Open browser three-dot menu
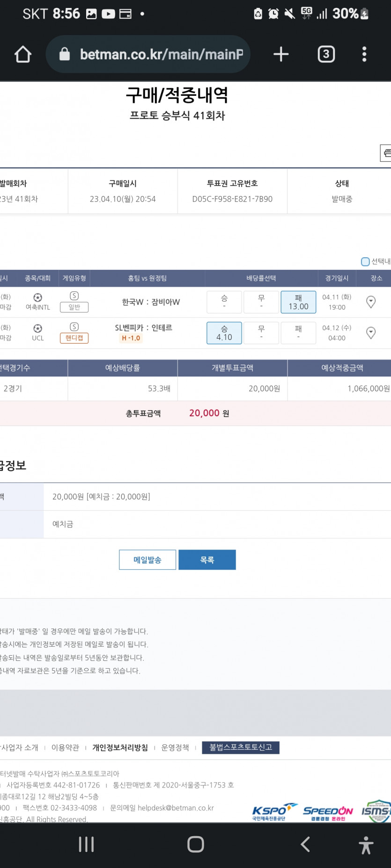This screenshot has width=391, height=868. (x=364, y=54)
